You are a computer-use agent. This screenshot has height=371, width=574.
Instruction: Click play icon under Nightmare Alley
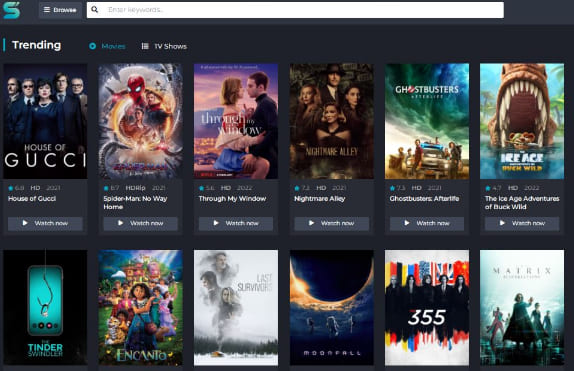(311, 223)
